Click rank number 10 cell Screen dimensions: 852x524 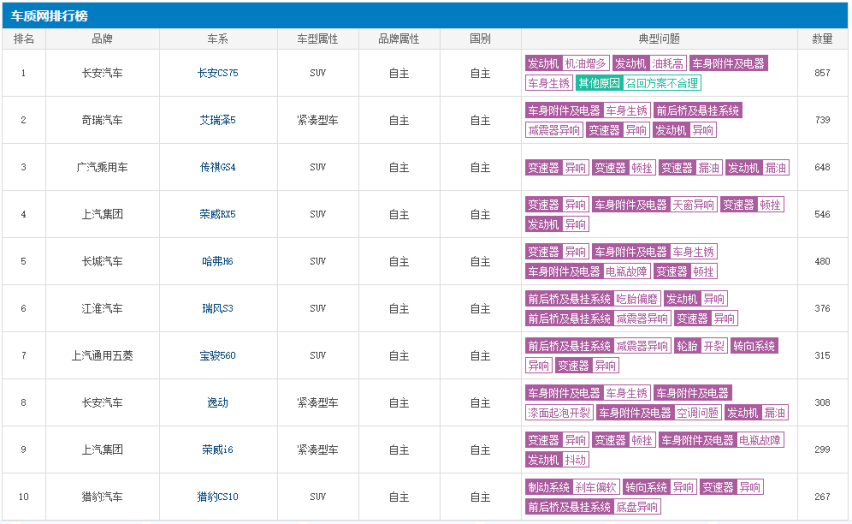(24, 497)
